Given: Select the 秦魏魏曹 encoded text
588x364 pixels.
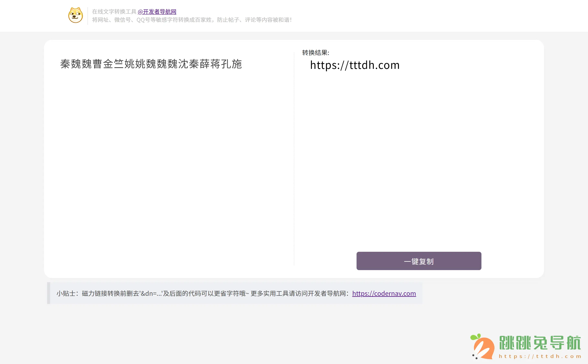Looking at the screenshot, I should pyautogui.click(x=151, y=64).
